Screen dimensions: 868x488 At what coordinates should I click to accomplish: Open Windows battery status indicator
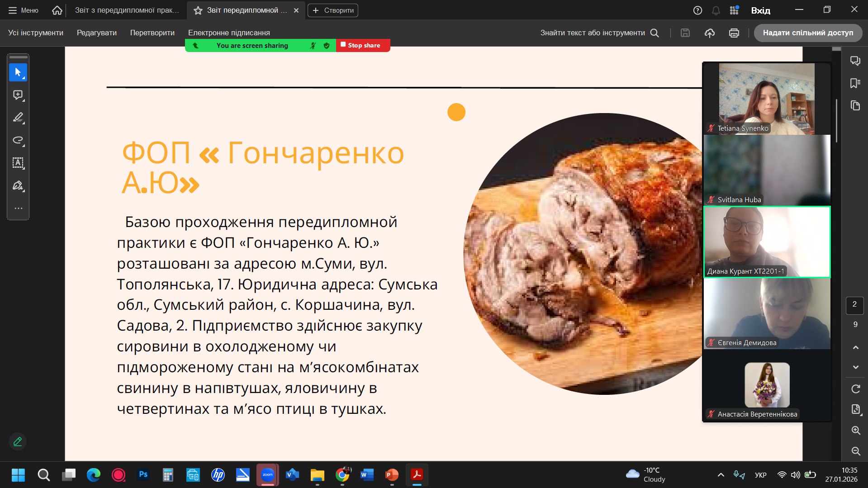[810, 475]
